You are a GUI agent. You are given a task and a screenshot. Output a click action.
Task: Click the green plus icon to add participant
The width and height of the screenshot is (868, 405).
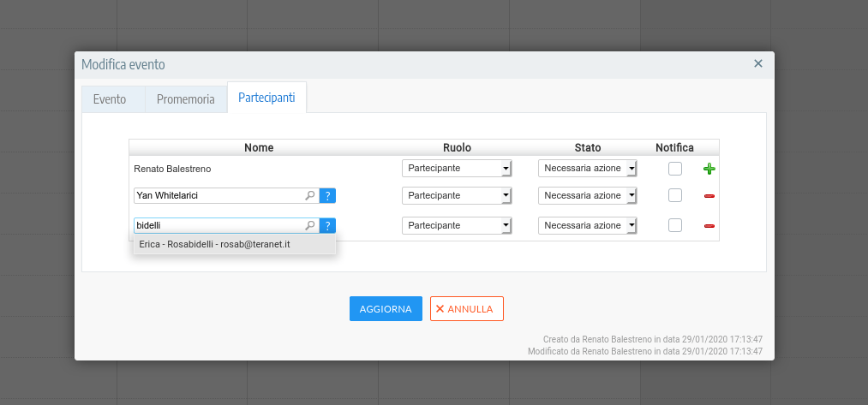[x=709, y=169]
